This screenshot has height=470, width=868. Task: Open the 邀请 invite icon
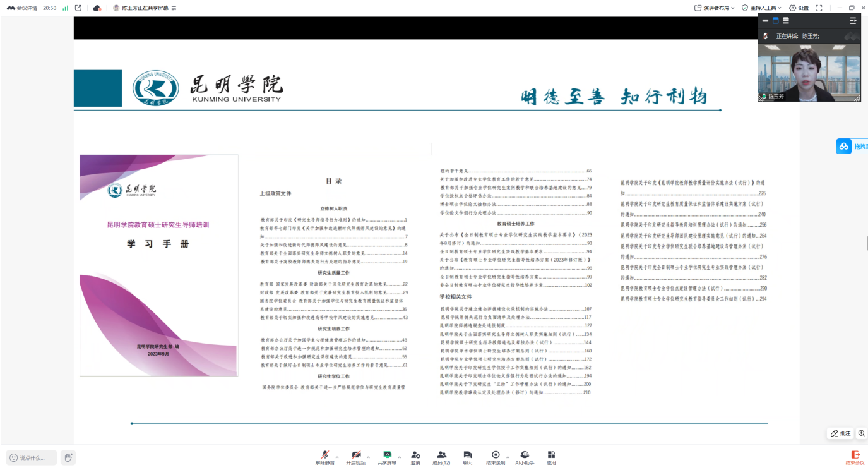[415, 457]
